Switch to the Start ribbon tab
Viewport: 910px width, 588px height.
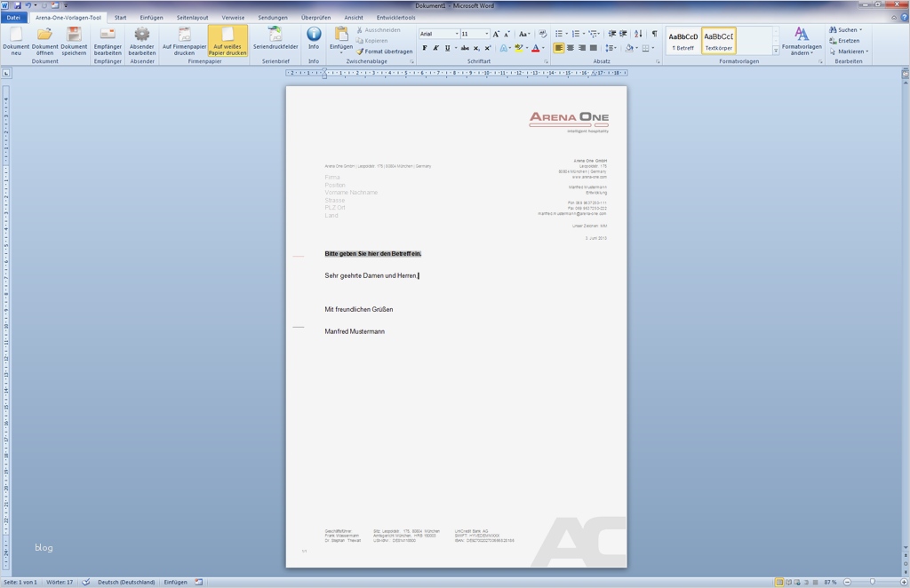pos(120,16)
